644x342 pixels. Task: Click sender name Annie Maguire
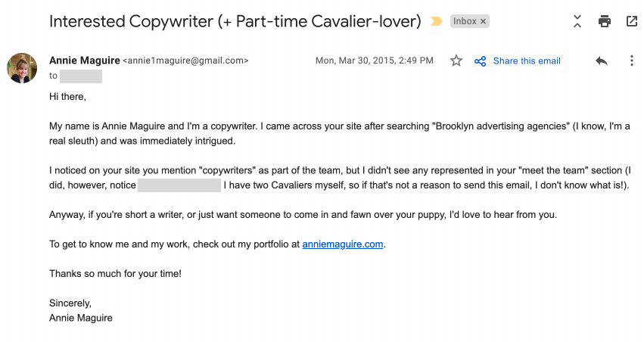pyautogui.click(x=85, y=61)
